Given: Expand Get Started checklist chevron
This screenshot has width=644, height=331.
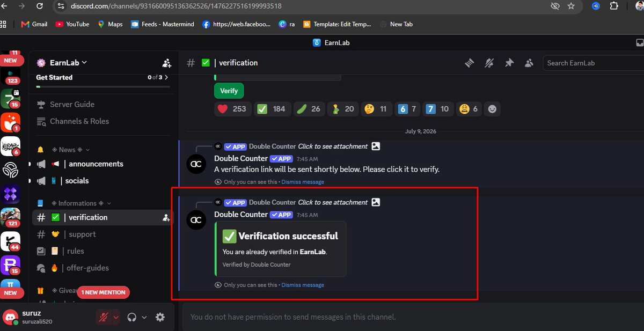Looking at the screenshot, I should [166, 77].
